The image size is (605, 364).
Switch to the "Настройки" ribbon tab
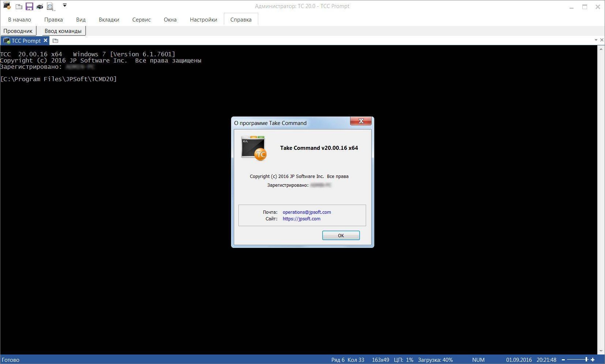203,19
